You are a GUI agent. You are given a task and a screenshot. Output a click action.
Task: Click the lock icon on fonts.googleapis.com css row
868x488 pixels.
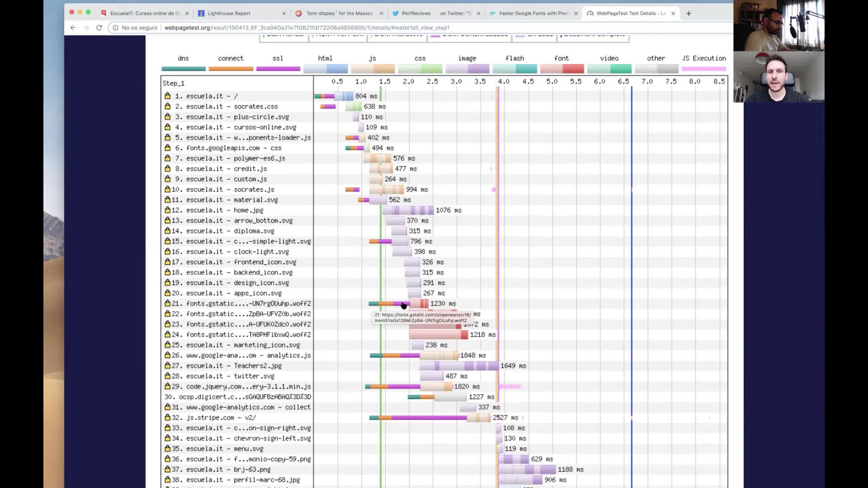(x=168, y=148)
